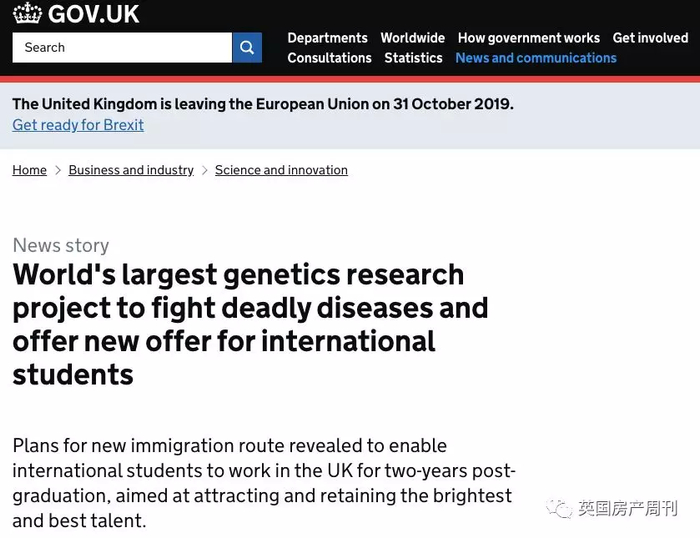Click the magnifying glass search icon

pyautogui.click(x=247, y=47)
